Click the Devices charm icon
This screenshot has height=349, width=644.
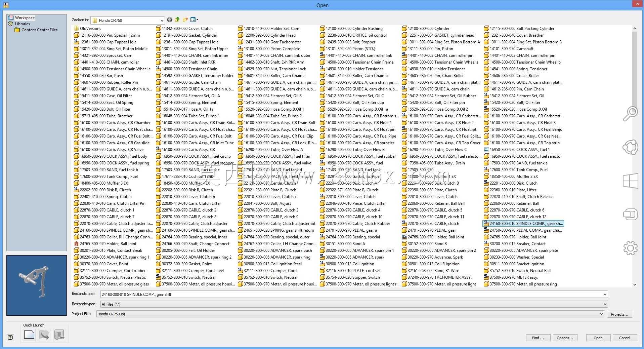[x=630, y=215]
